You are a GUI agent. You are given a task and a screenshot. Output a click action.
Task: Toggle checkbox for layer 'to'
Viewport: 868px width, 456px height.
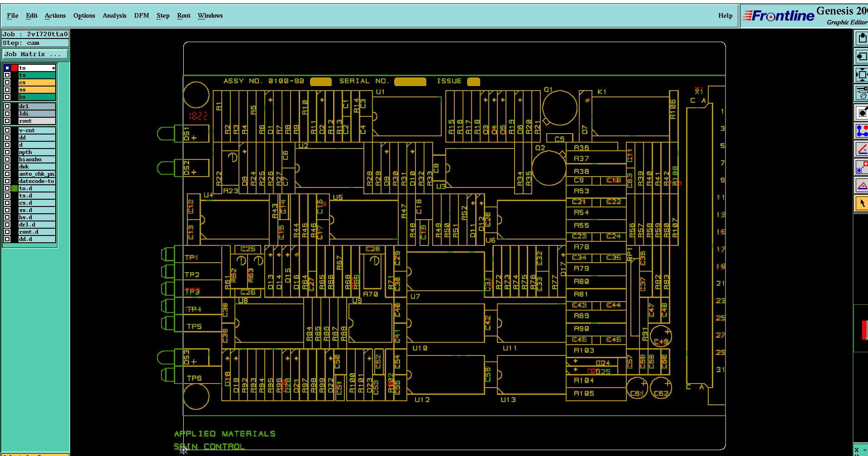click(7, 68)
